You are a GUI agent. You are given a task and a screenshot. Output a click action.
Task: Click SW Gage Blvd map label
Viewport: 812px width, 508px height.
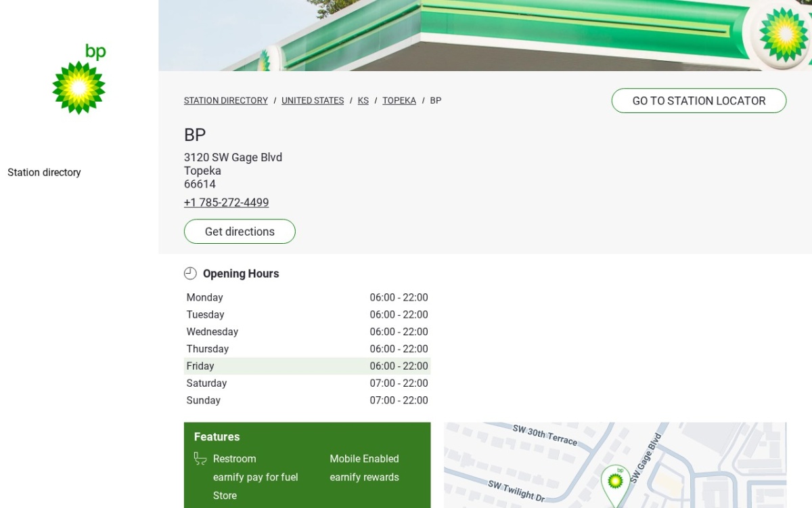click(x=645, y=458)
